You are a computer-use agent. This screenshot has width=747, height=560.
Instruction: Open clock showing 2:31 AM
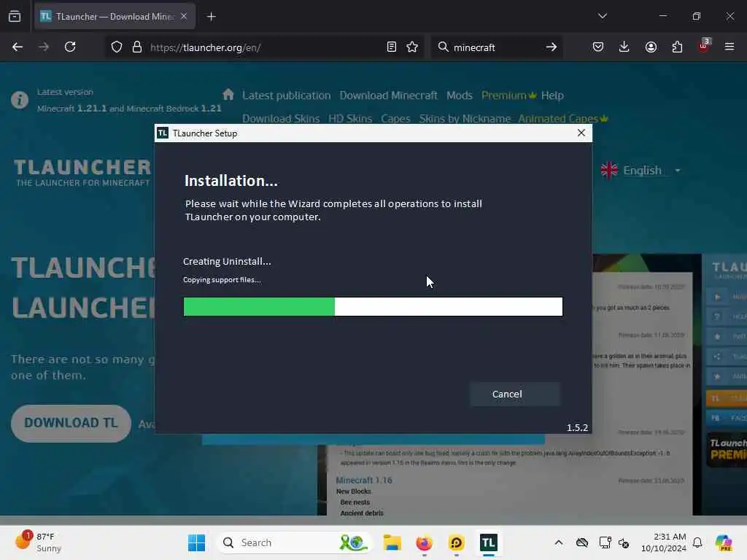664,542
